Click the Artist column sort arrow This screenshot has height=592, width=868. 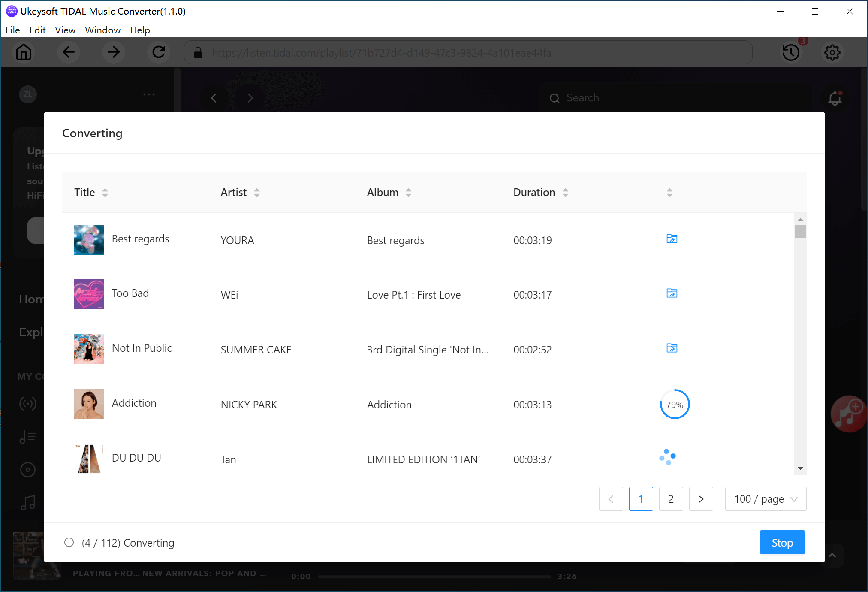[256, 193]
